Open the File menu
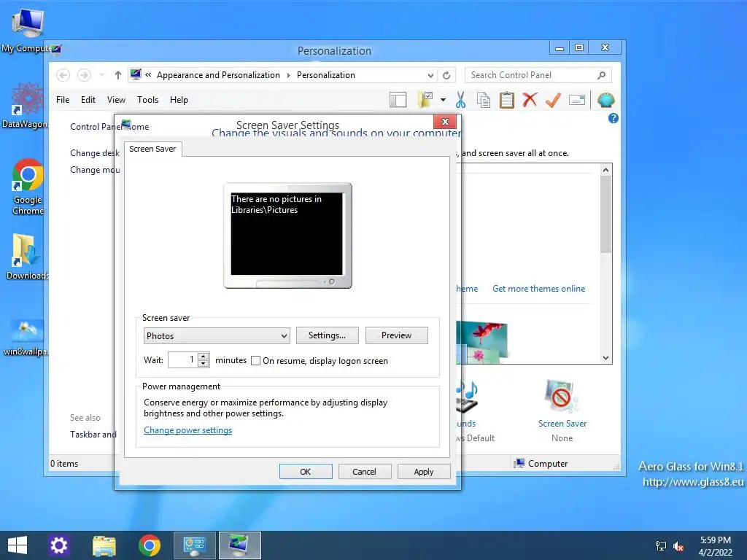Viewport: 747px width, 560px height. [63, 99]
